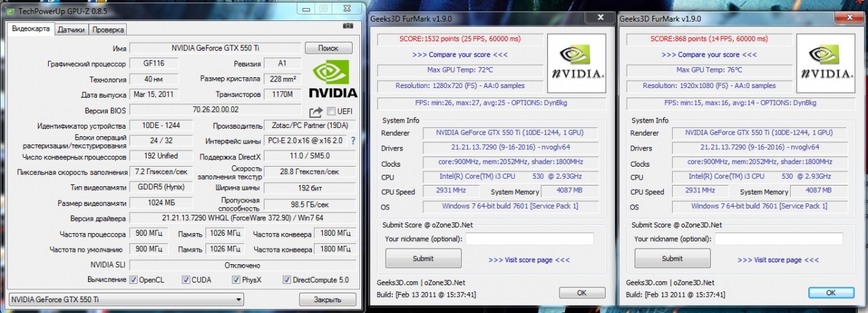Viewport: 868px width, 313px height.
Task: Toggle the OpenCL checkbox
Action: [x=134, y=280]
